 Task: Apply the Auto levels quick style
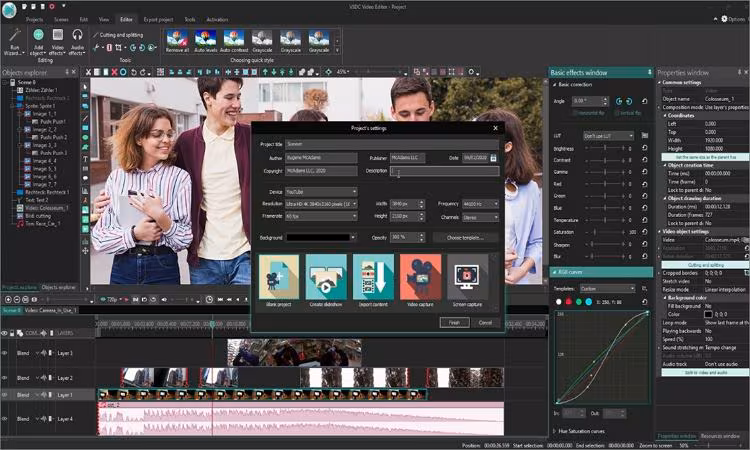[206, 39]
